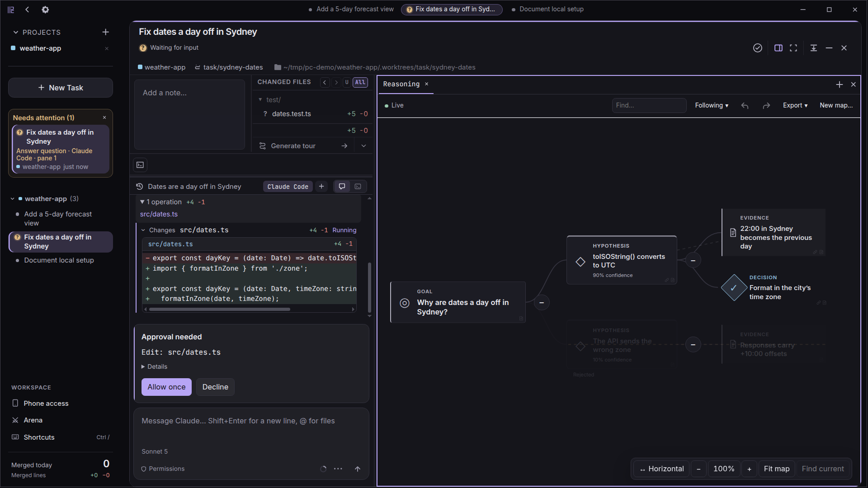The image size is (868, 488).
Task: Click Fit map in the map controls
Action: pos(777,469)
